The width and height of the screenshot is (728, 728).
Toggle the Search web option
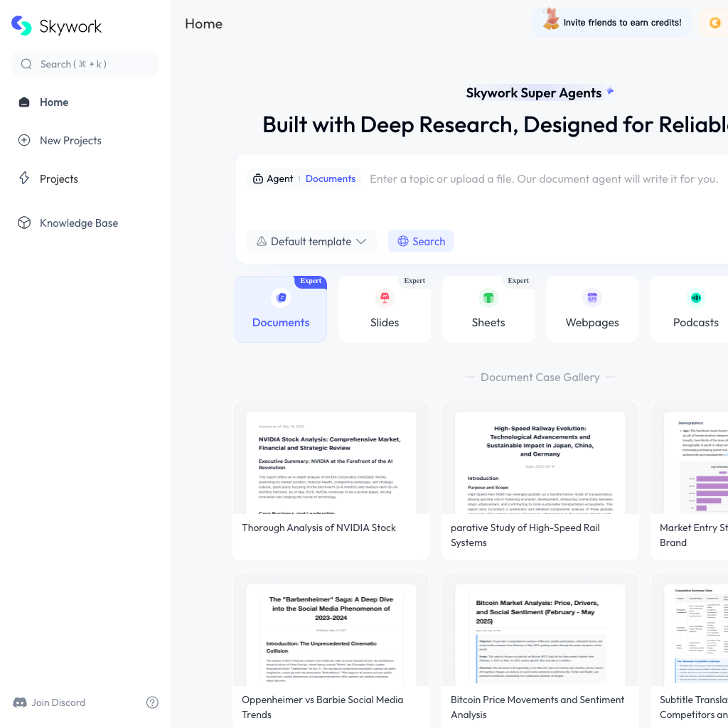pyautogui.click(x=421, y=242)
